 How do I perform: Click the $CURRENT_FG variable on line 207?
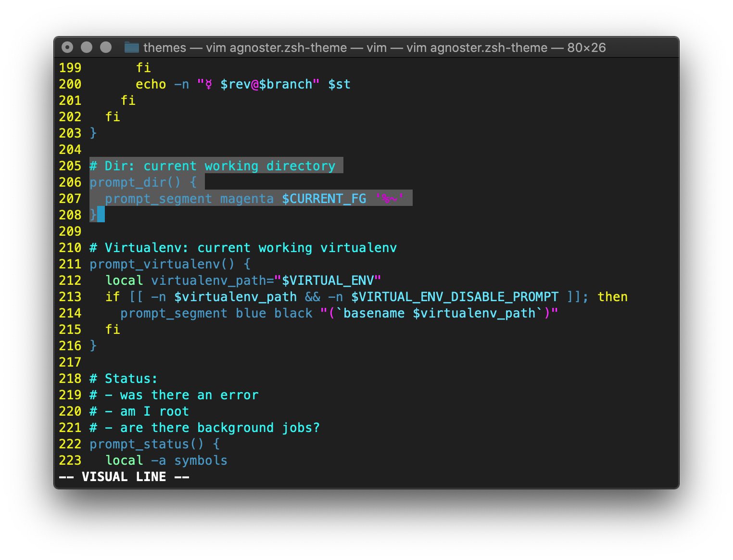pos(324,199)
